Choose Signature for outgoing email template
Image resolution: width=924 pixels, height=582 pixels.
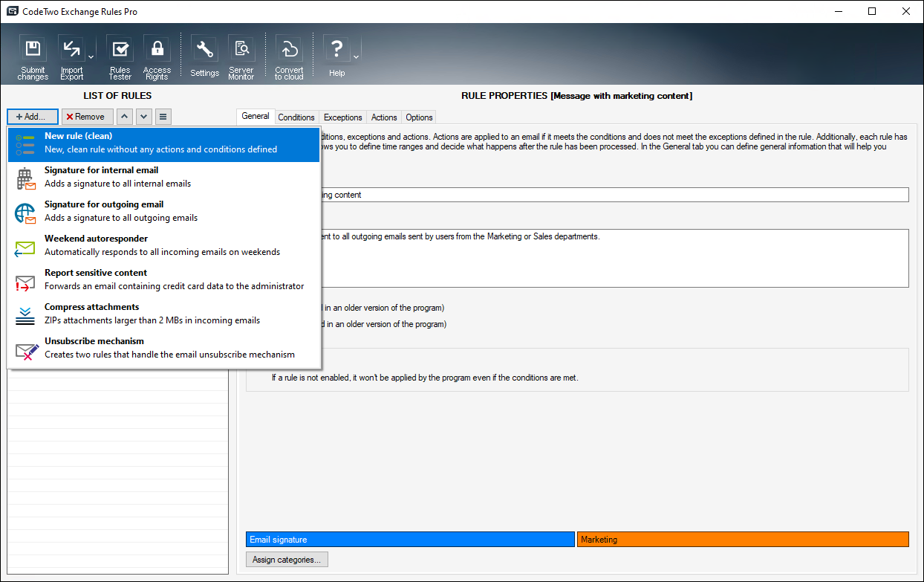pyautogui.click(x=163, y=212)
